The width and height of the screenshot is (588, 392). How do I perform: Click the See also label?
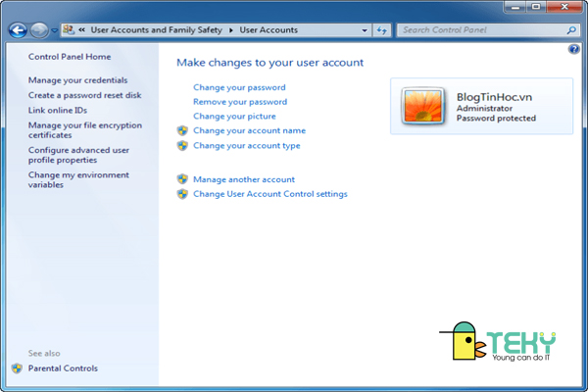pyautogui.click(x=44, y=354)
